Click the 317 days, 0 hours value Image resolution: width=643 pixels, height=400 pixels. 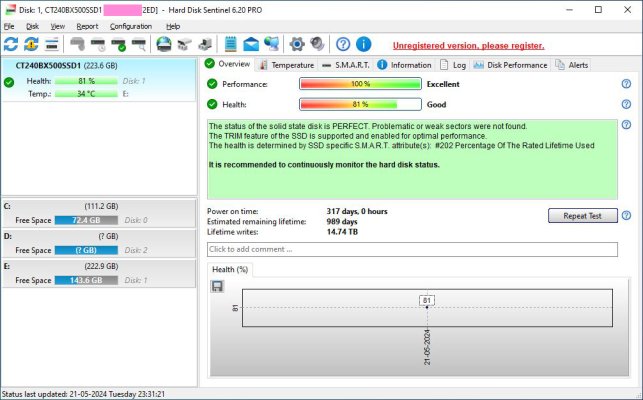tap(357, 211)
